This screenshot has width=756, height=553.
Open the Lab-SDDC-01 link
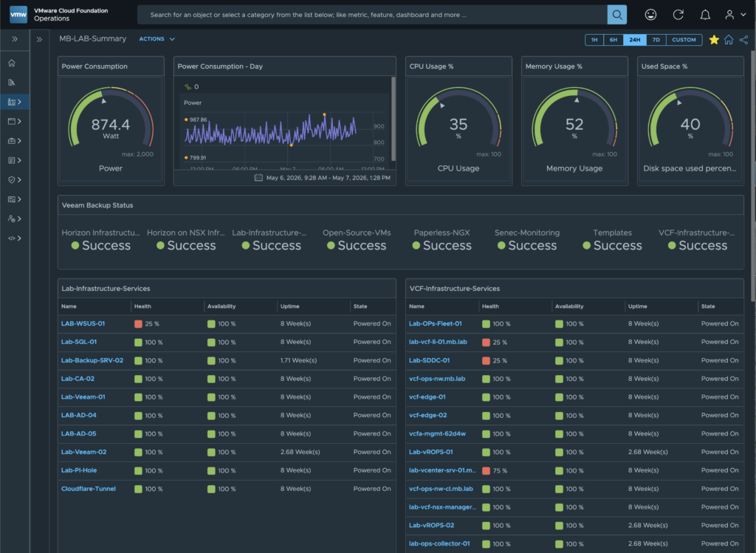click(x=429, y=360)
